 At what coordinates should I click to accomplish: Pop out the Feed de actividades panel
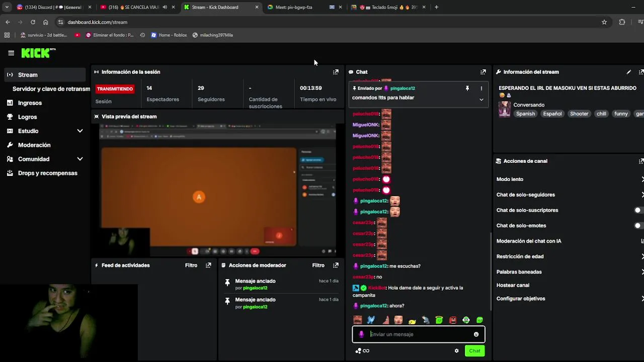click(x=208, y=265)
